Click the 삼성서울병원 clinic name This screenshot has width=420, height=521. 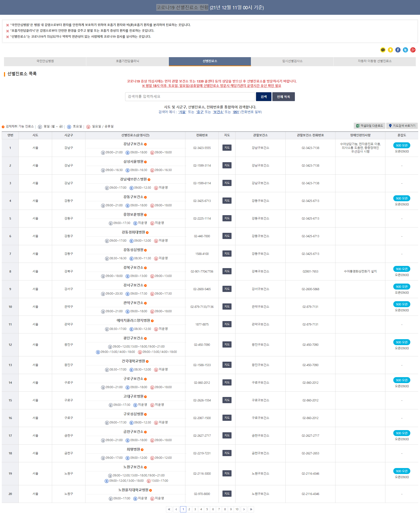133,161
